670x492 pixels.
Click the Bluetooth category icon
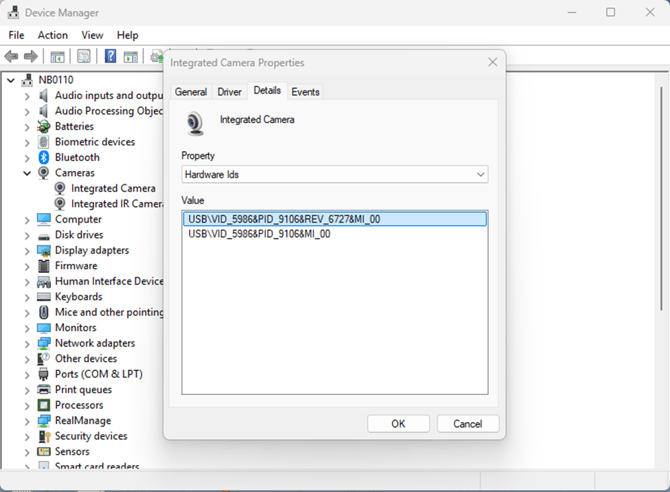click(44, 157)
